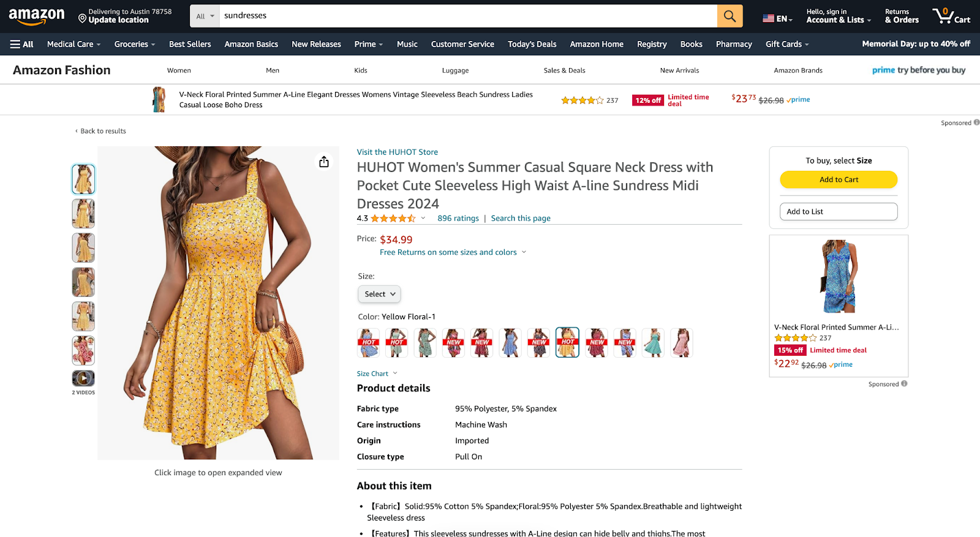Click the share icon on product image
980x537 pixels.
323,162
